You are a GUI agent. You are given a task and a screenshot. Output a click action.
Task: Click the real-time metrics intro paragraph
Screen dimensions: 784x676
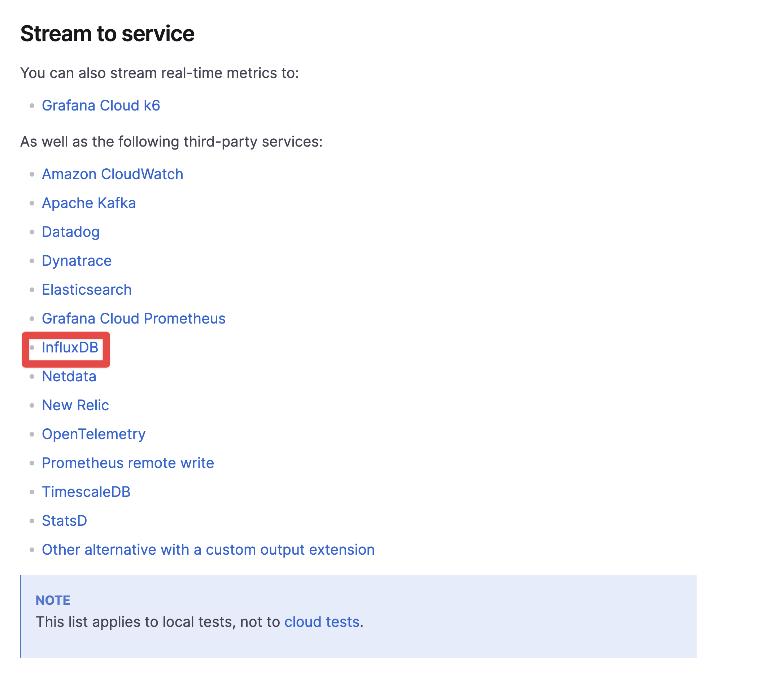click(x=159, y=73)
